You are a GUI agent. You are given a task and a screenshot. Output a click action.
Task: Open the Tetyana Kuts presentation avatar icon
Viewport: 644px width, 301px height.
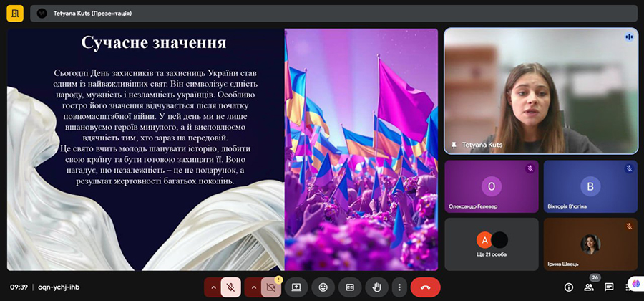click(42, 14)
